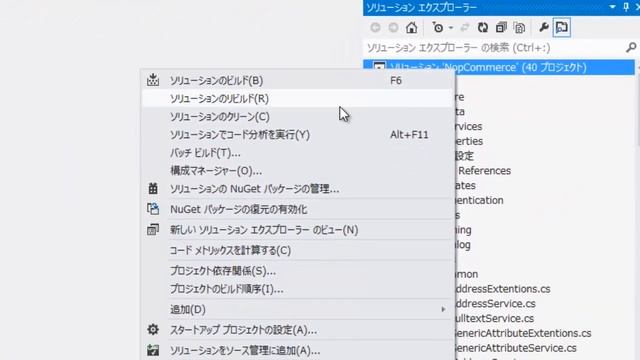Open バッチ ビルド(T)... from the context menu
Screen dimensions: 640x360
[298, 153]
